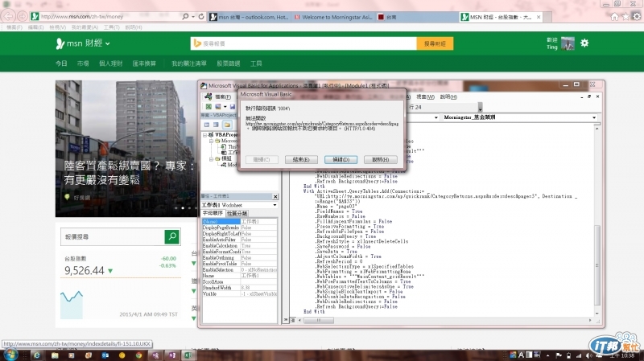Click the orange 搜尋財經 button
Image resolution: width=644 pixels, height=361 pixels.
click(x=435, y=43)
